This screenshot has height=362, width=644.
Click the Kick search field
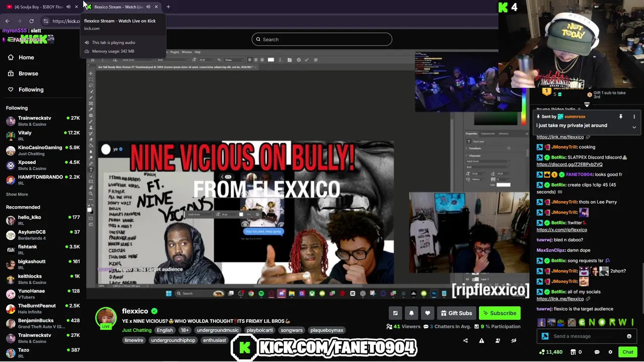(322, 39)
